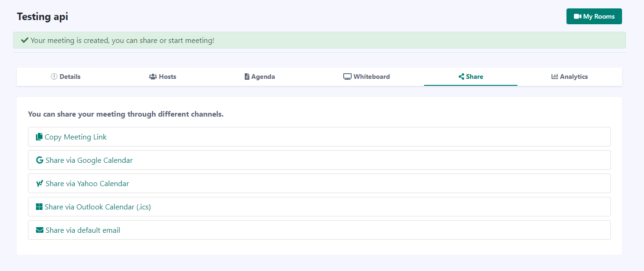The image size is (644, 271).
Task: Share meeting via default email
Action: click(x=83, y=230)
